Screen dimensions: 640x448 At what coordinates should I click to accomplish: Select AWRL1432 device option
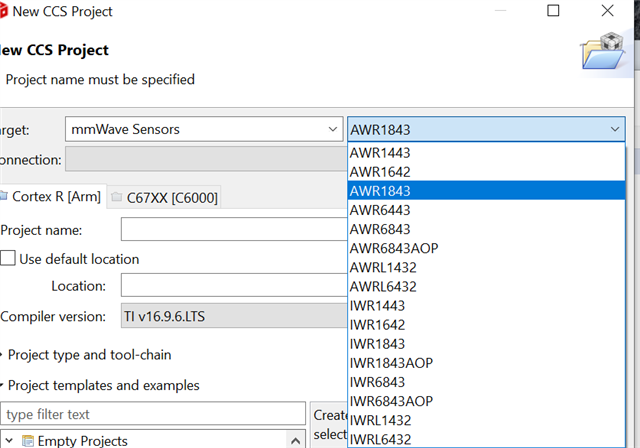click(486, 267)
